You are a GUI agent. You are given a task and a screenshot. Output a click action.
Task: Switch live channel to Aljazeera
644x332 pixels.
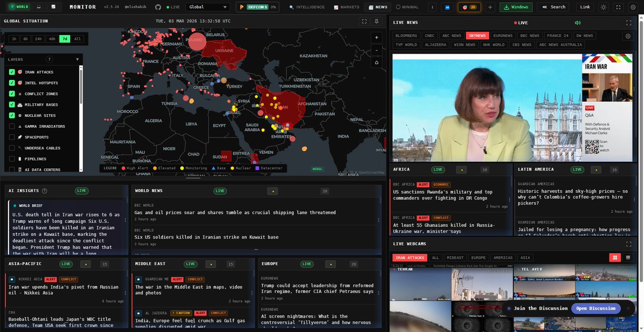435,45
